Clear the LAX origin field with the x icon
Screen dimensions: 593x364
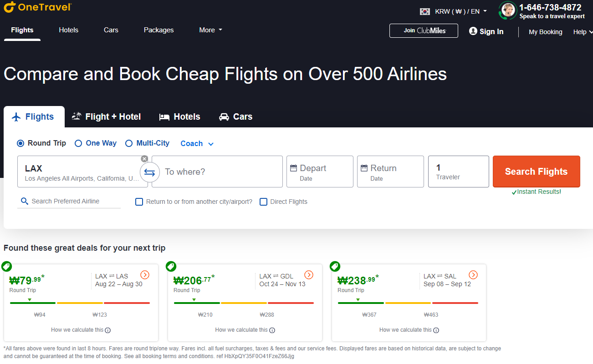[144, 159]
